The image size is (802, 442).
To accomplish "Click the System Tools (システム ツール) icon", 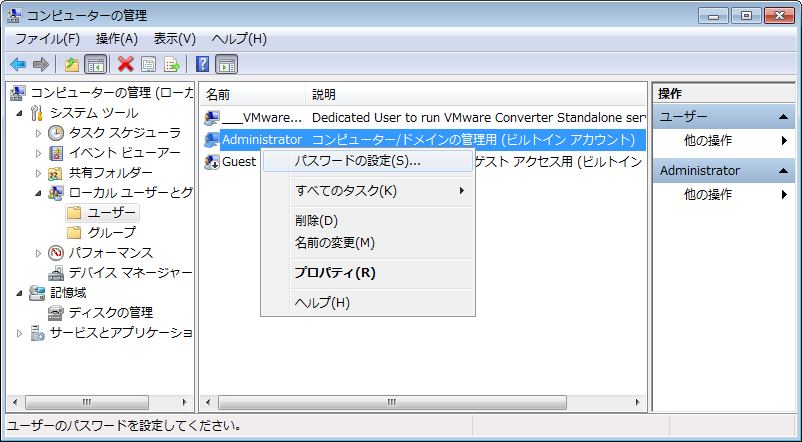I will (37, 113).
